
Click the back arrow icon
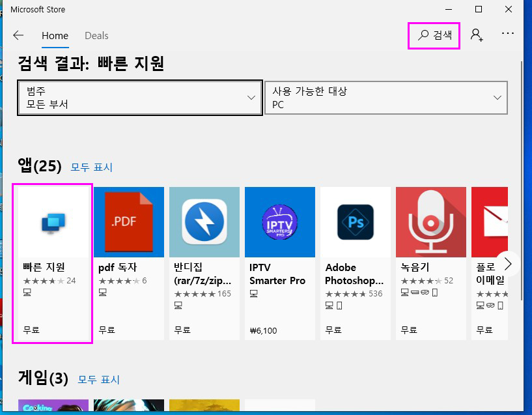18,35
